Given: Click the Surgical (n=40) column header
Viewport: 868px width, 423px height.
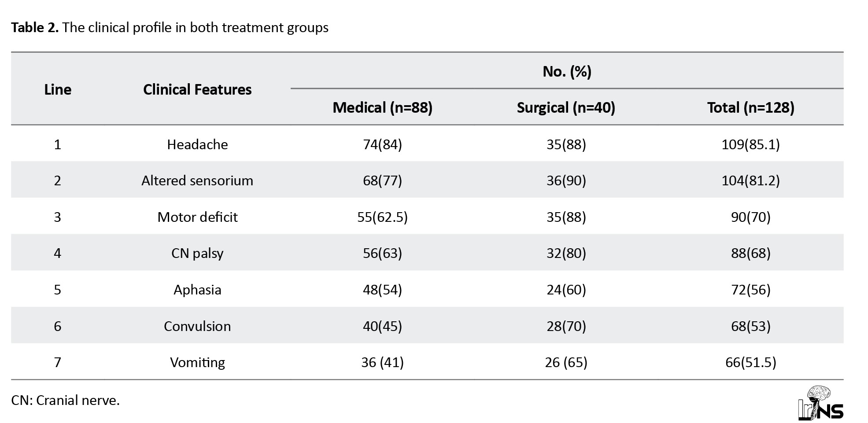Looking at the screenshot, I should tap(566, 107).
